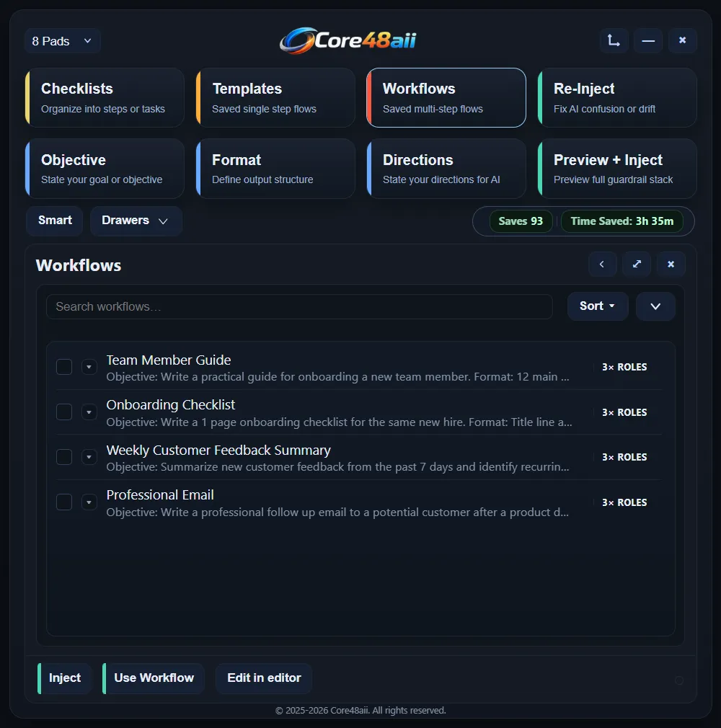
Task: Expand the Team Member Guide row arrow
Action: (x=89, y=367)
